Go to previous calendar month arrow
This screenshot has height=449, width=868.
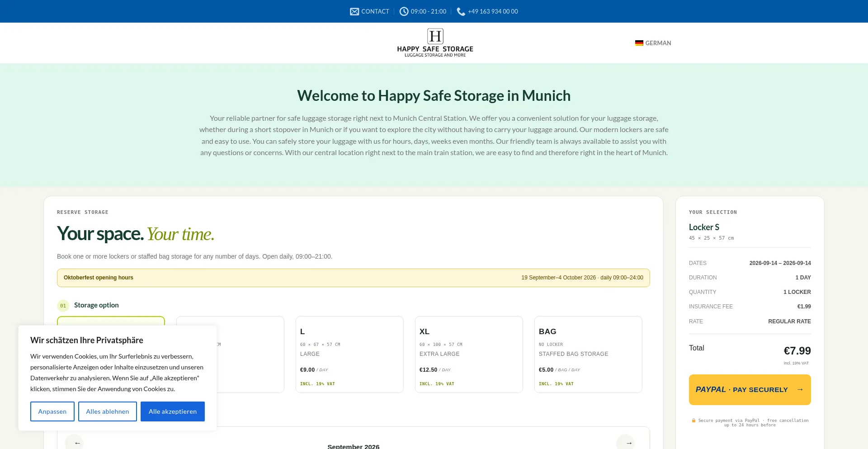[x=75, y=442]
